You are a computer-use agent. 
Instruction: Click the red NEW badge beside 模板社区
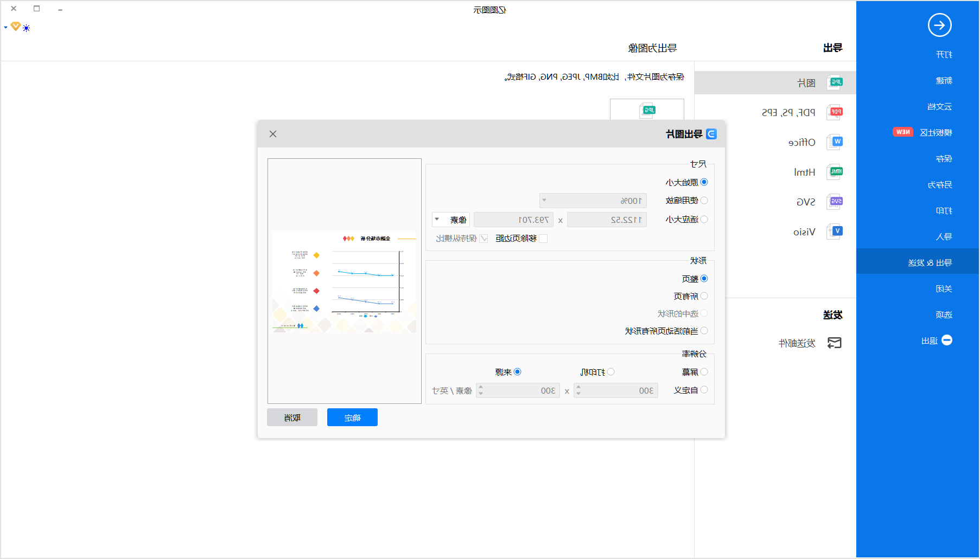(903, 132)
